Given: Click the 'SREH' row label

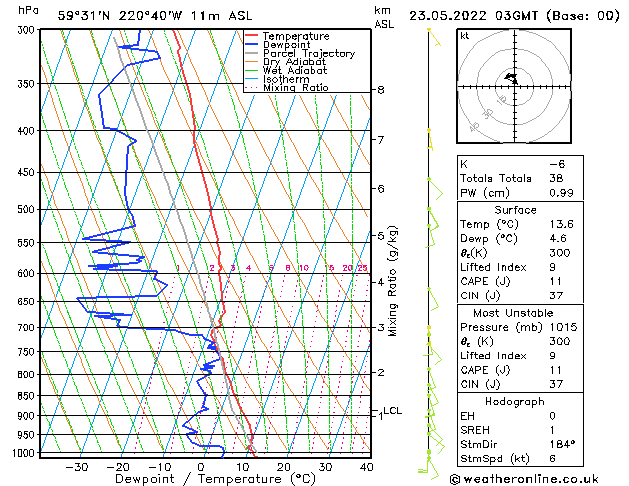Looking at the screenshot, I should 475,430.
